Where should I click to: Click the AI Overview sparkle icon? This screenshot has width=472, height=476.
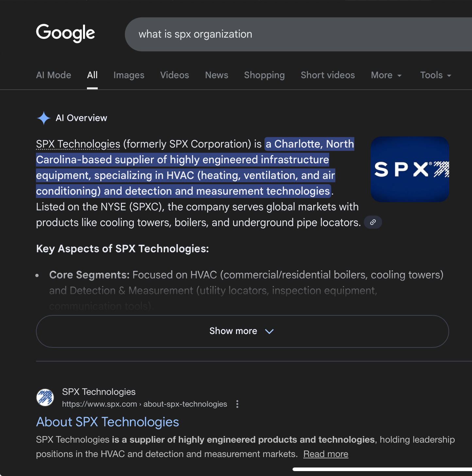[44, 118]
